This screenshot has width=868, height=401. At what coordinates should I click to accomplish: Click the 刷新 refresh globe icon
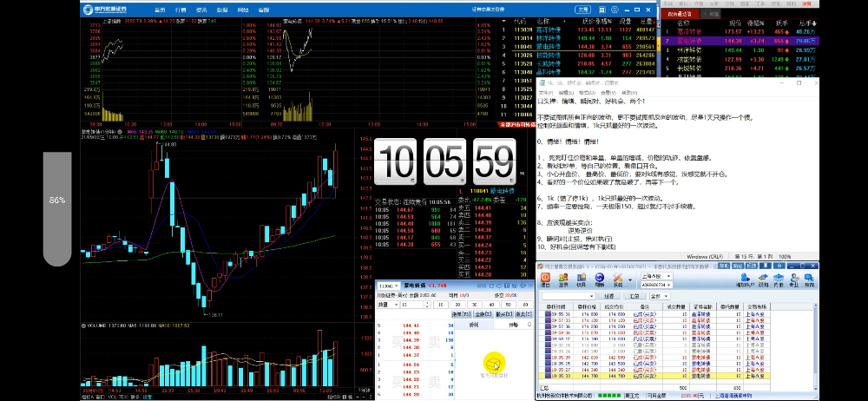point(600,277)
